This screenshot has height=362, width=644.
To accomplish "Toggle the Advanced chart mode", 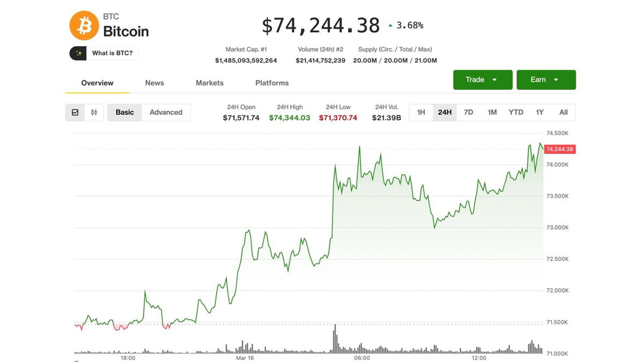I will click(166, 112).
